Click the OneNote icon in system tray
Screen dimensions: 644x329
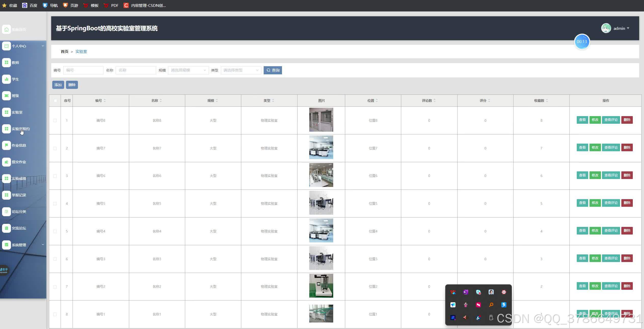[x=465, y=292]
